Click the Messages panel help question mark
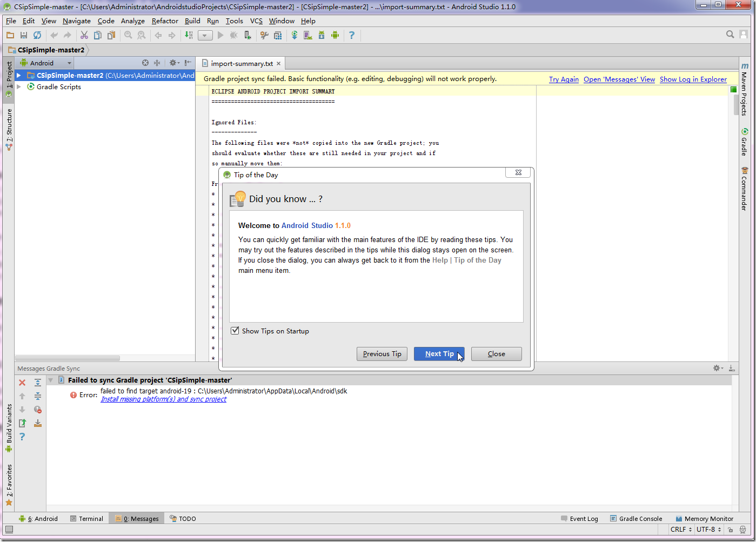 click(x=22, y=437)
